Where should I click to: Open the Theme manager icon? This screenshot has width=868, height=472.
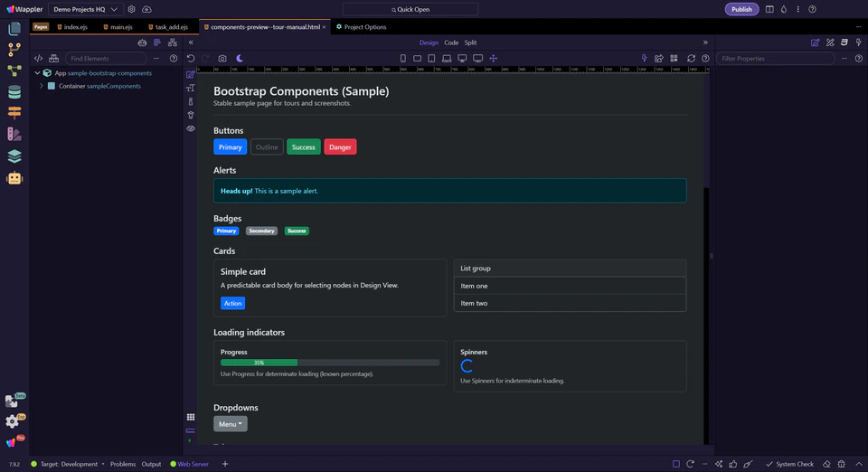(14, 134)
